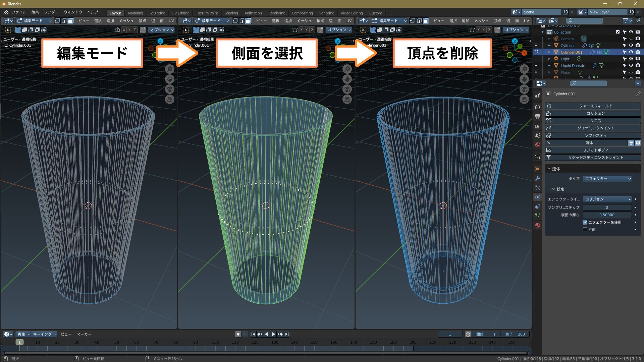
Task: Click the 表面の厚さ value slider
Action: [x=607, y=215]
